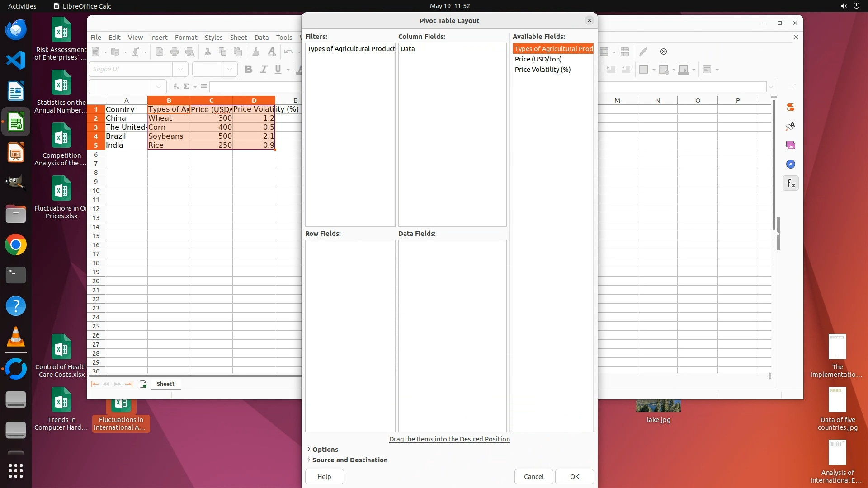Viewport: 868px width, 488px height.
Task: Open the font name dropdown arrow
Action: click(x=180, y=69)
